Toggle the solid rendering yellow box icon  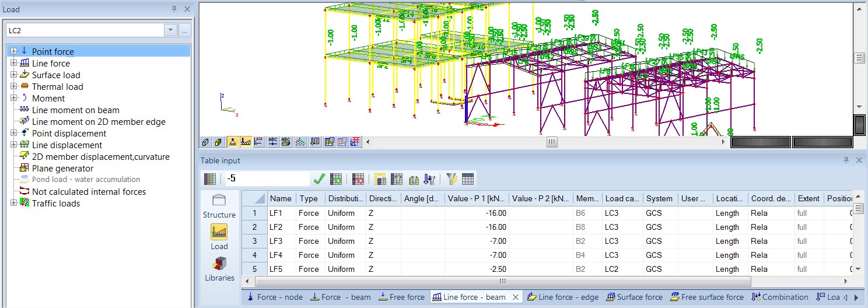(x=219, y=142)
